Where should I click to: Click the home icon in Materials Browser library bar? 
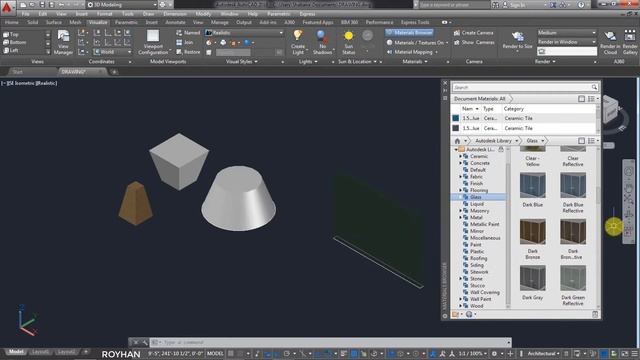[457, 141]
